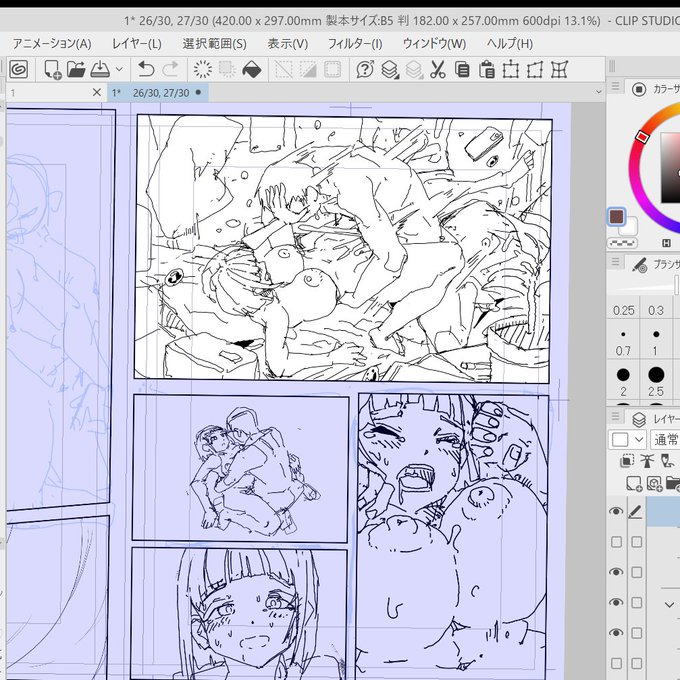Viewport: 680px width, 680px height.
Task: Open the アニメーション(A) menu
Action: 52,44
